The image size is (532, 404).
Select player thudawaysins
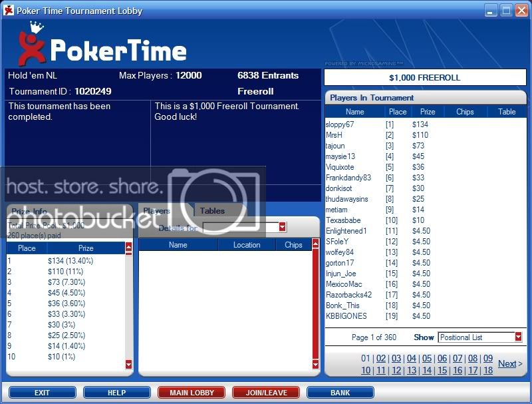coord(346,199)
